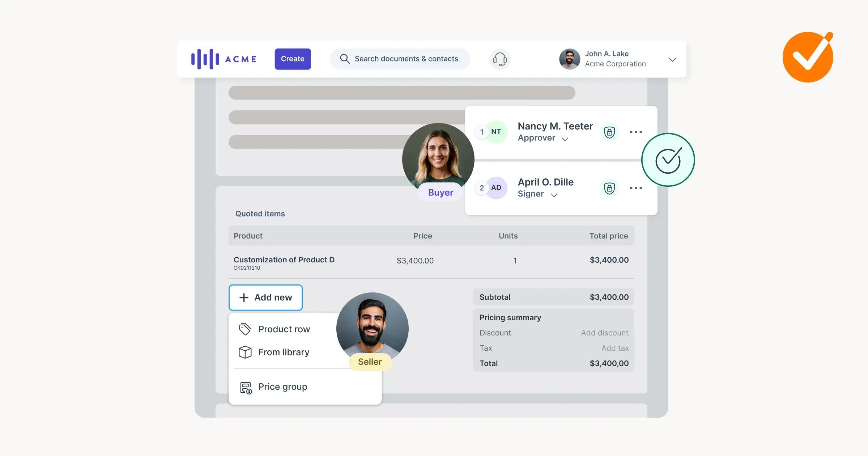The image size is (868, 456).
Task: Click the Pricing summary heading
Action: tap(510, 317)
